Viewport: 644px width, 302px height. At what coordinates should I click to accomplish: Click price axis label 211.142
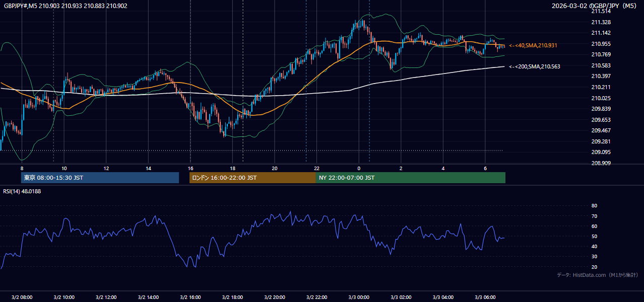601,33
